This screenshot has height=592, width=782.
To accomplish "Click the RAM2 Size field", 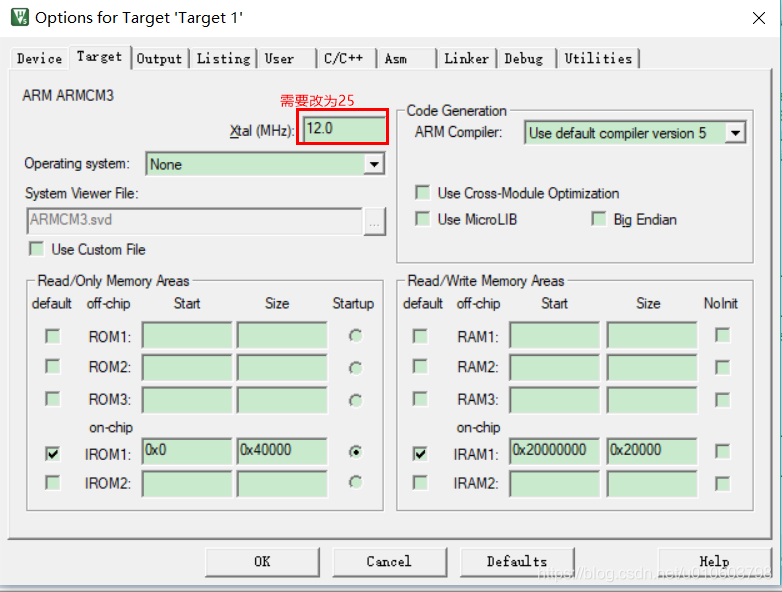I will [652, 367].
